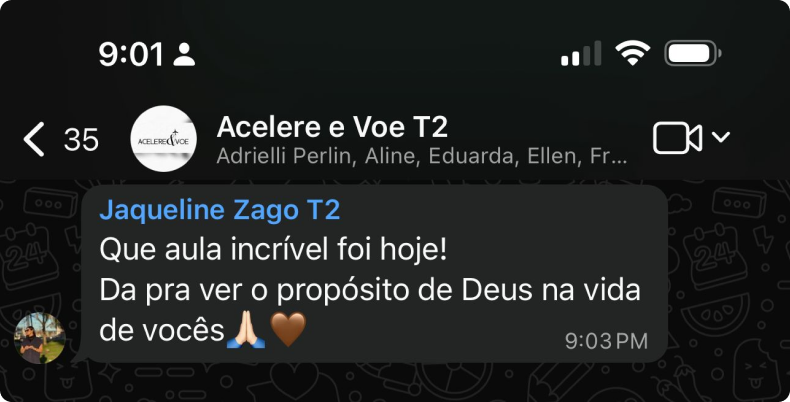Tap the Wi-Fi status icon
The image size is (790, 402).
[x=632, y=53]
